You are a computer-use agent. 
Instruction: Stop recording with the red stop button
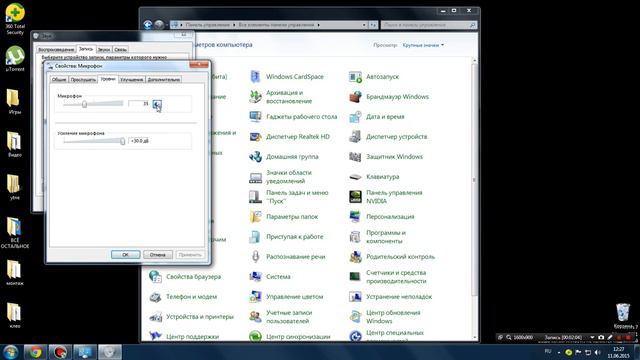[628, 337]
